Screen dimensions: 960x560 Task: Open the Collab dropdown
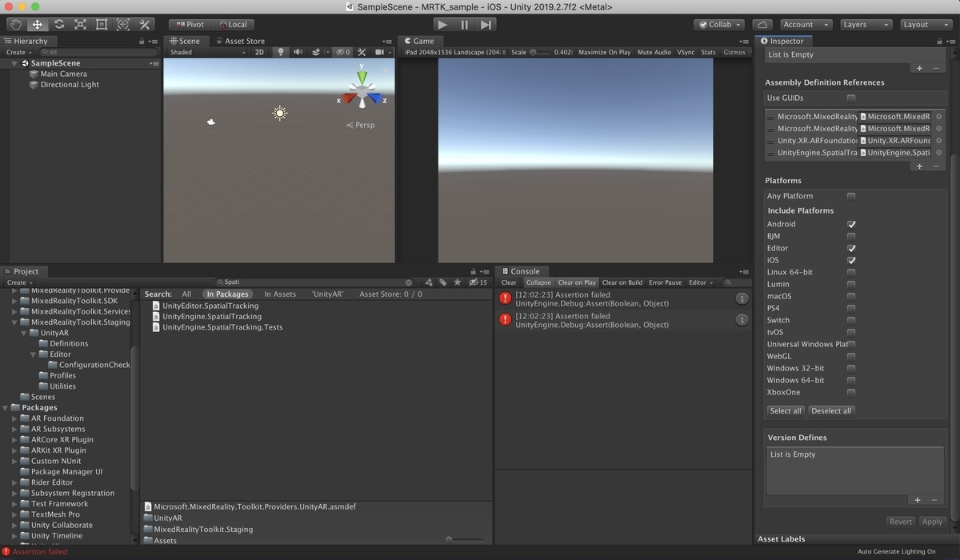pyautogui.click(x=719, y=25)
